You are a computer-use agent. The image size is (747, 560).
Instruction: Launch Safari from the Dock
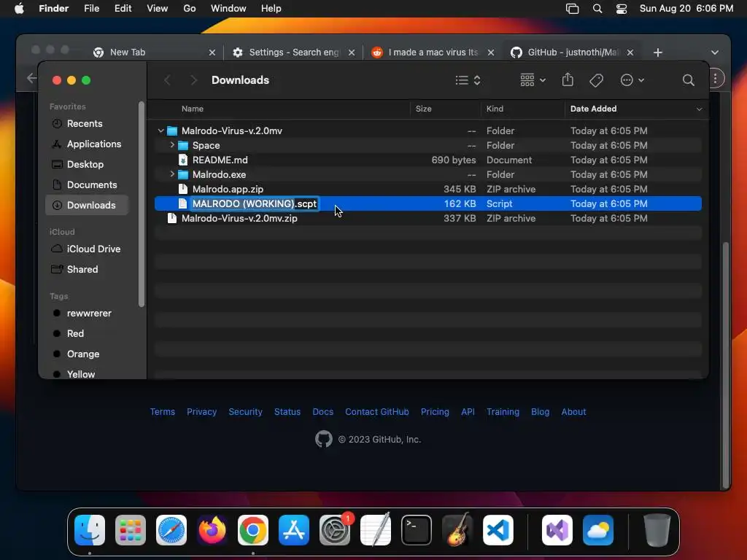coord(171,530)
